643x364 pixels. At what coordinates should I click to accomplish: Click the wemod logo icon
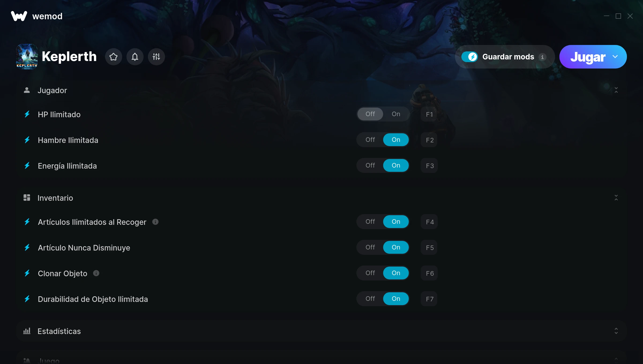(19, 16)
